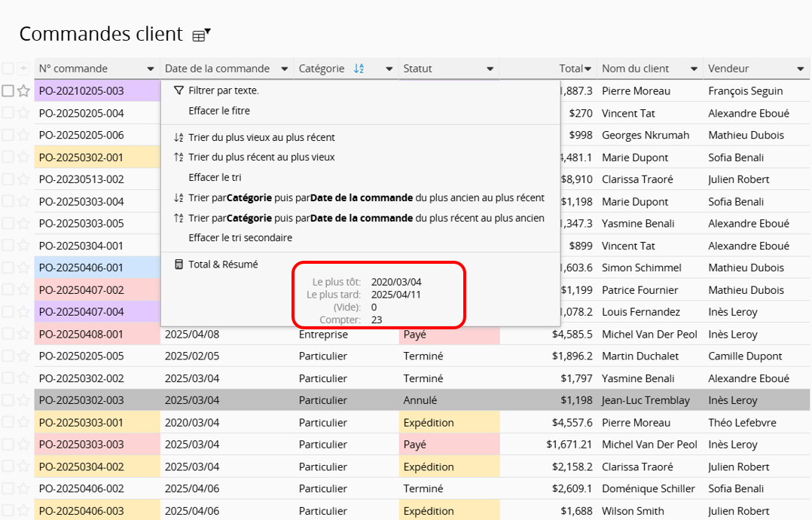Viewport: 812px width, 520px height.
Task: Star the PO-20250406-003 order row
Action: (23, 511)
